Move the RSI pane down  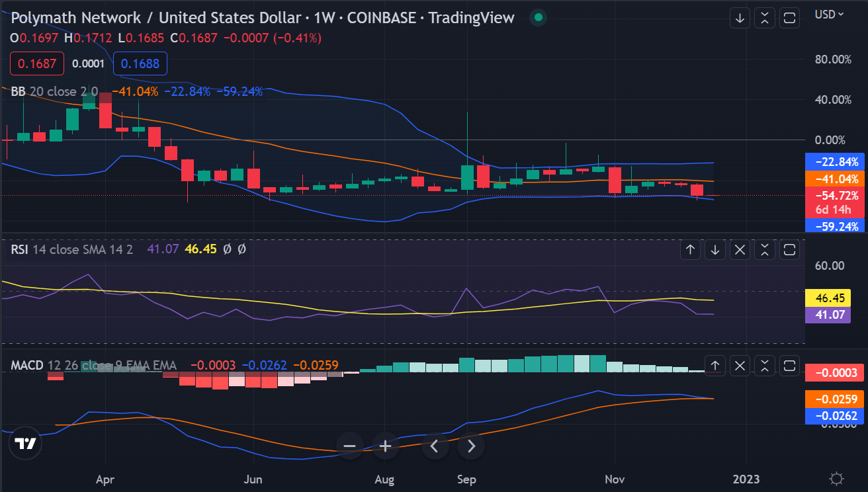715,249
